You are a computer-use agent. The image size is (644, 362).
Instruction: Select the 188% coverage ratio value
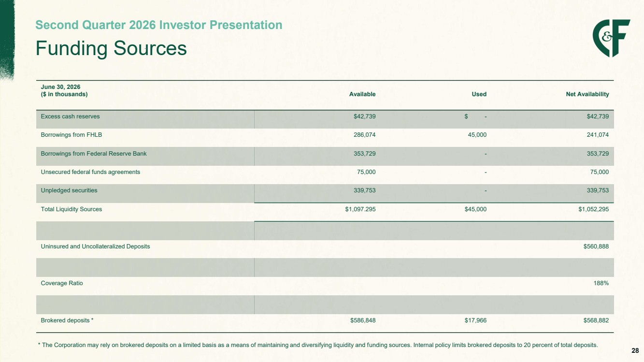(x=602, y=283)
